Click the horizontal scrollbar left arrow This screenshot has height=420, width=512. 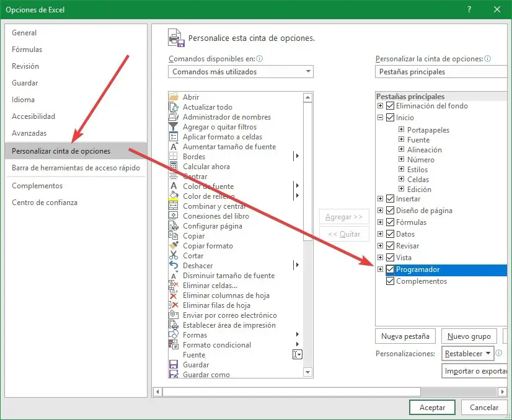click(157, 392)
